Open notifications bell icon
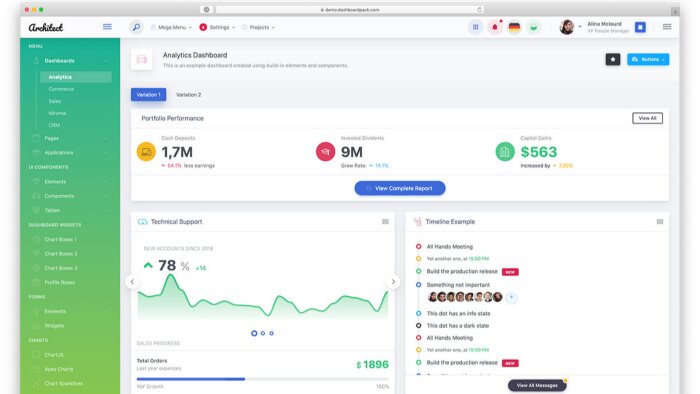The image size is (700, 394). (x=495, y=27)
